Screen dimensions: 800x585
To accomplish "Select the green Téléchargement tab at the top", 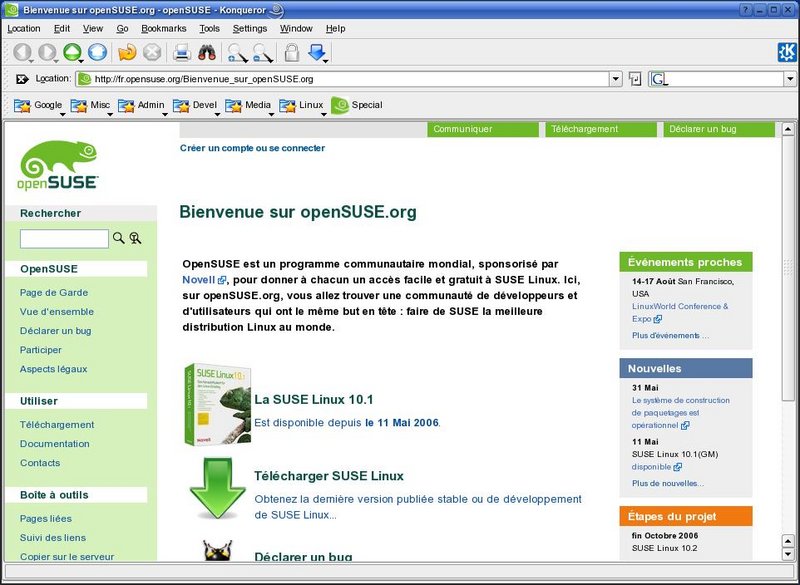I will [601, 130].
